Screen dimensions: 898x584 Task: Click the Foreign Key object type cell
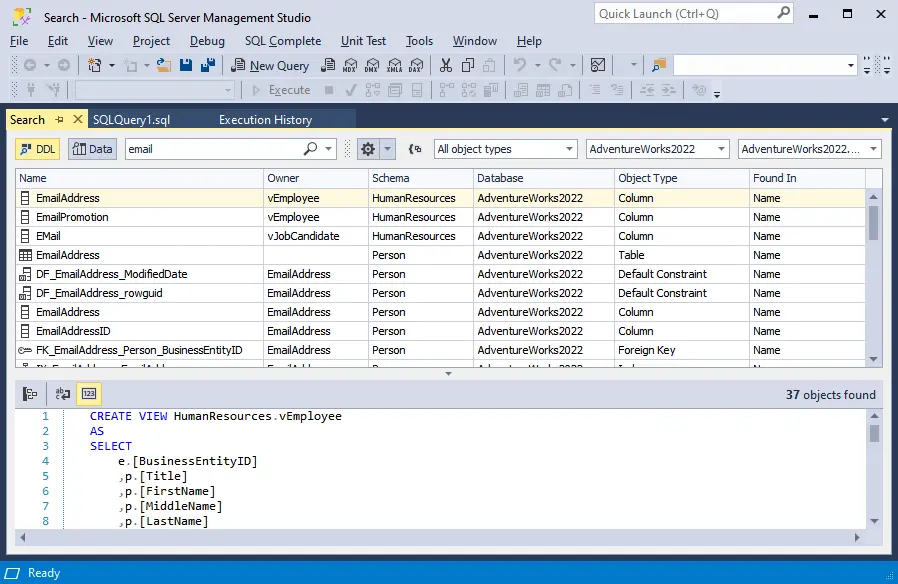pyautogui.click(x=682, y=350)
